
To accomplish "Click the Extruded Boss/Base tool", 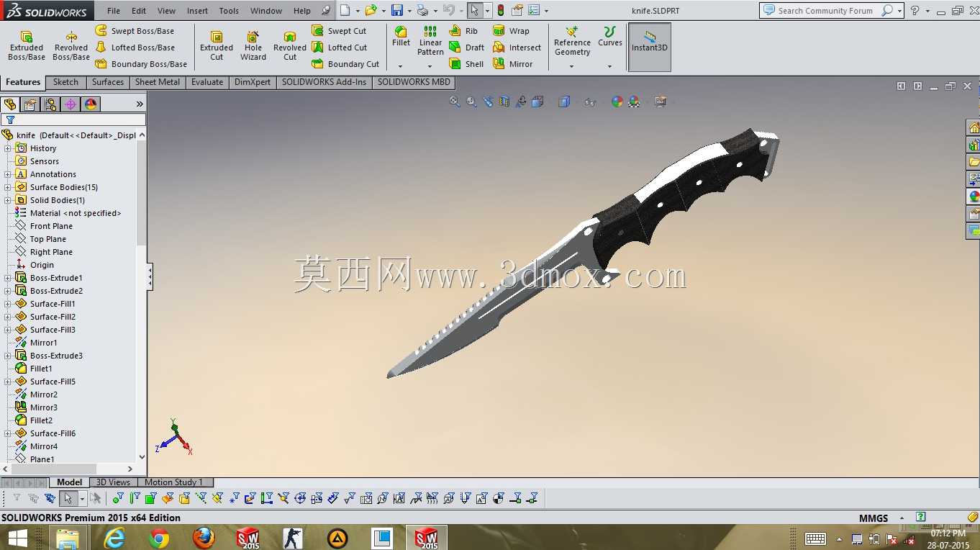I will 27,46.
